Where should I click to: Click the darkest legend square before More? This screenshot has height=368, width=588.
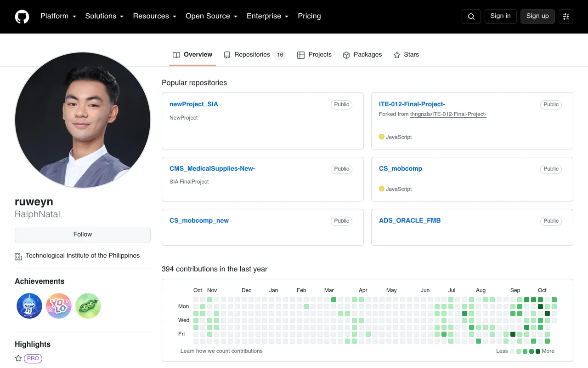point(538,351)
